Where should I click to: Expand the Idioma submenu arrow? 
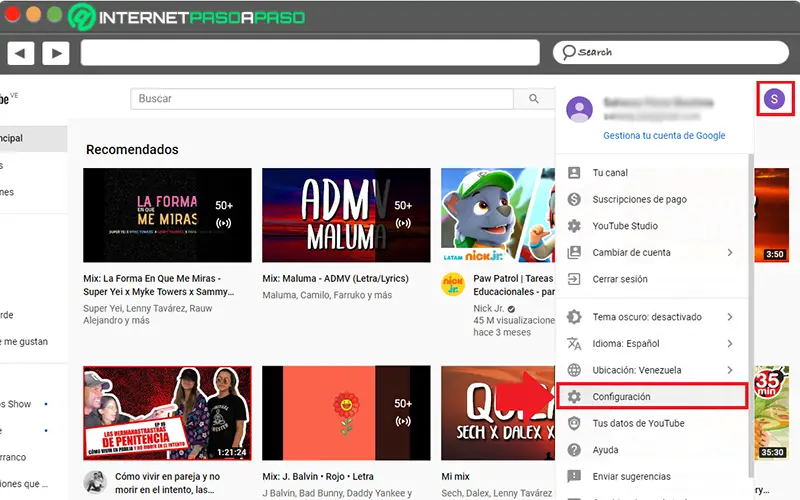pos(730,343)
